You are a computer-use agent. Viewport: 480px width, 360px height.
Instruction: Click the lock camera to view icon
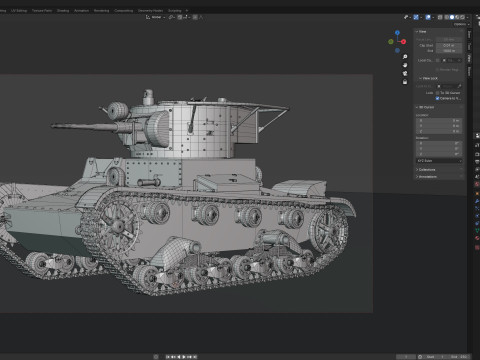point(405,82)
